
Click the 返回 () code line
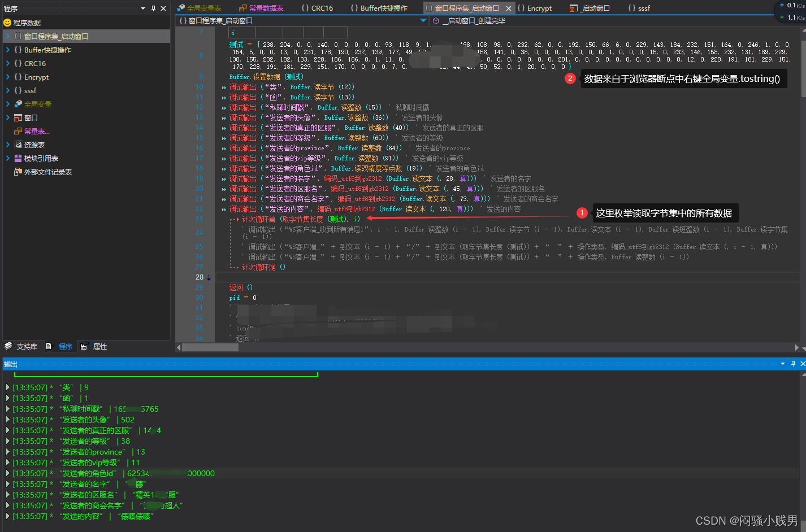[x=241, y=287]
